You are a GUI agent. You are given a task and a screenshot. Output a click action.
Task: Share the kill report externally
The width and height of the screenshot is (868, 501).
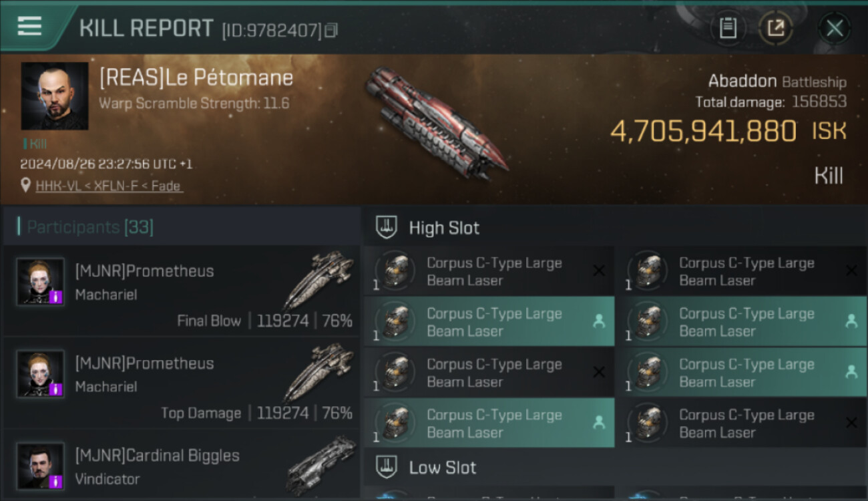click(x=775, y=28)
